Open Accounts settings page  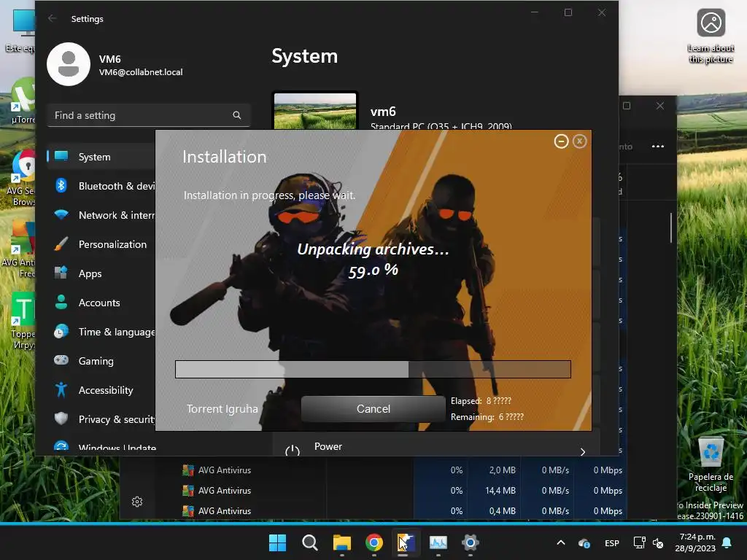click(101, 303)
